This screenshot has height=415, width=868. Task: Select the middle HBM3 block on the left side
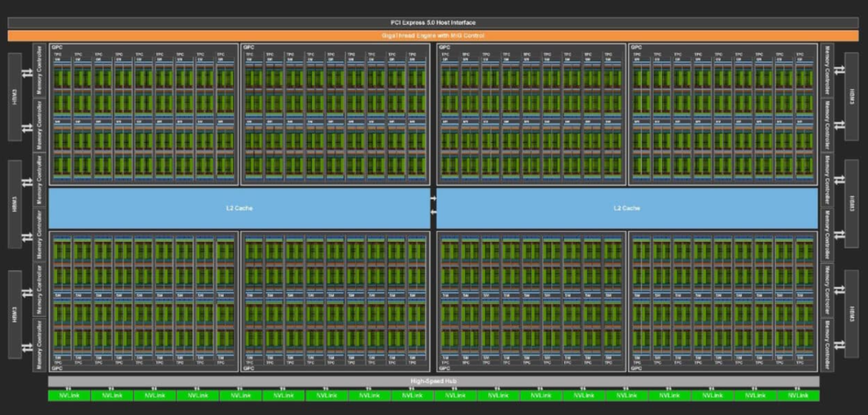[15, 205]
